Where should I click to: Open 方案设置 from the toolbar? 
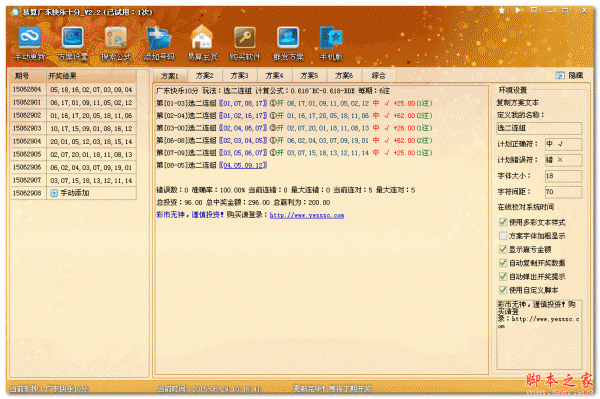(x=73, y=38)
